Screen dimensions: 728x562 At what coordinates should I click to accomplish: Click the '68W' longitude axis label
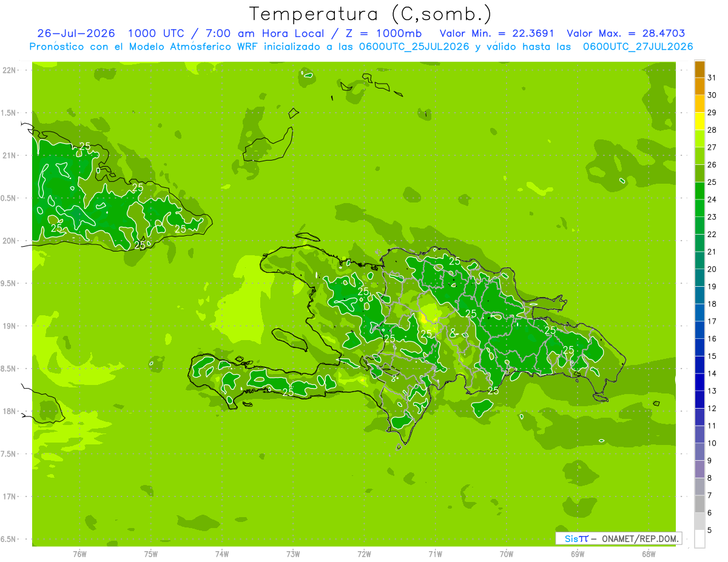point(649,554)
